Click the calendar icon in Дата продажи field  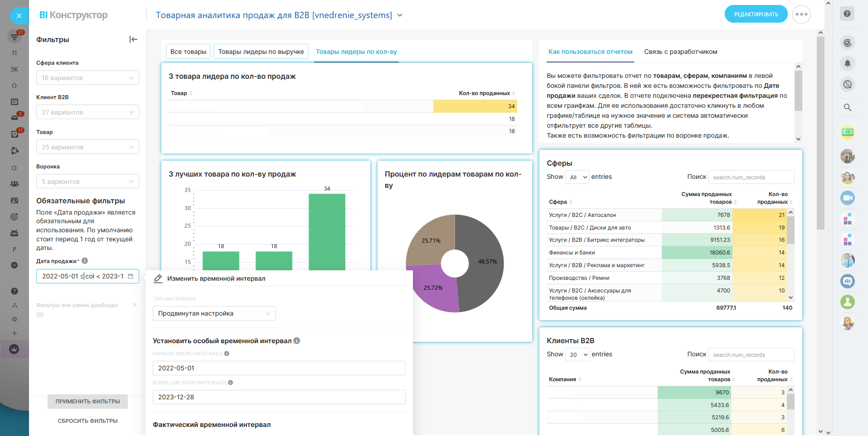pos(131,276)
